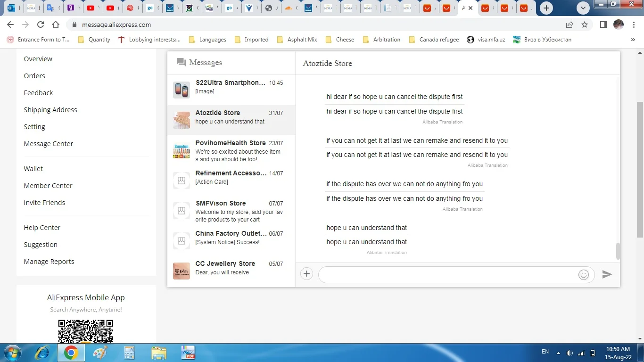Open a new browser tab

click(x=546, y=8)
